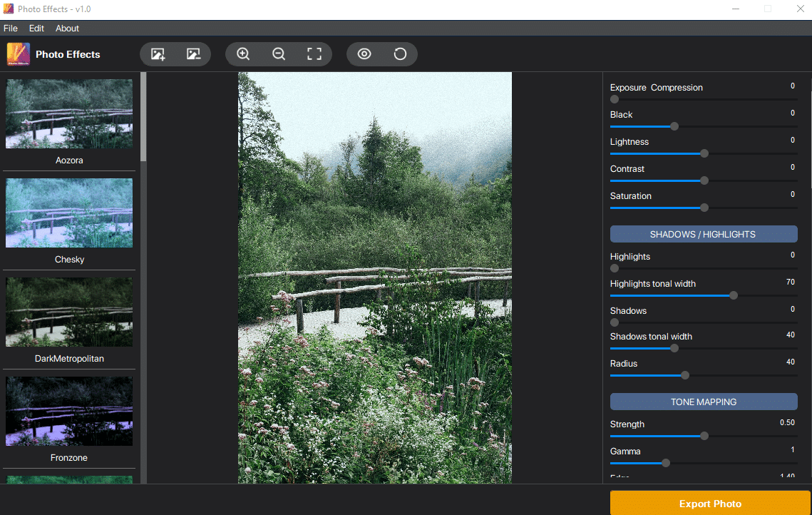Click the Gamma value 1
The image size is (812, 515).
pos(792,449)
